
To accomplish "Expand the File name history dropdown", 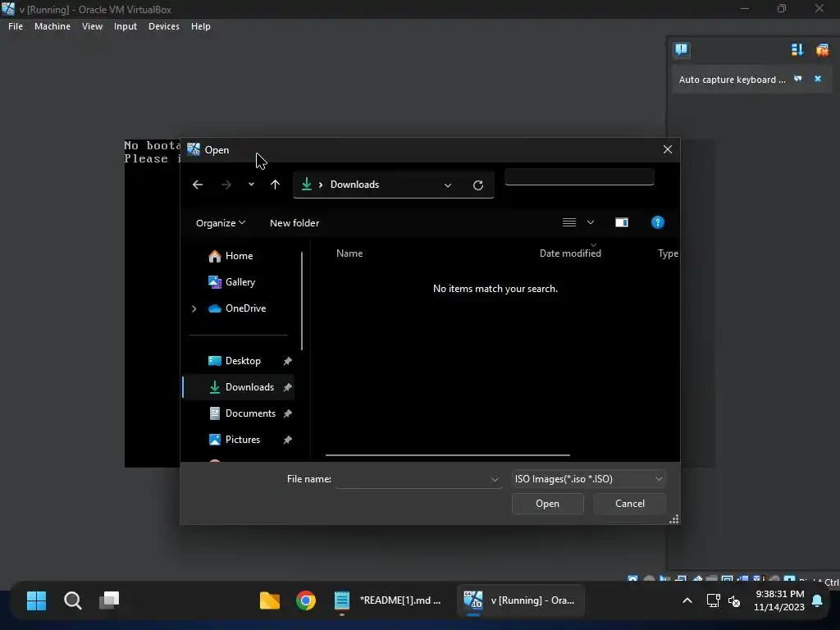I will pos(495,479).
